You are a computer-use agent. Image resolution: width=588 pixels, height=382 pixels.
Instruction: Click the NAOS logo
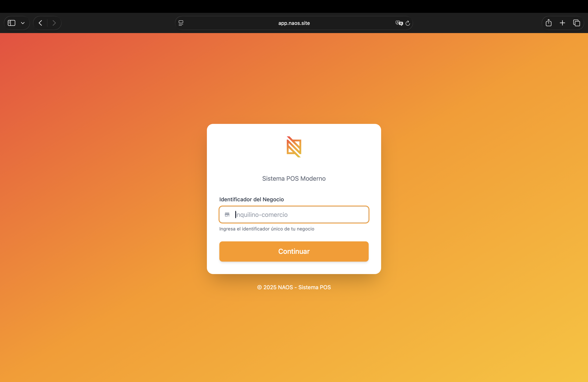pos(294,147)
